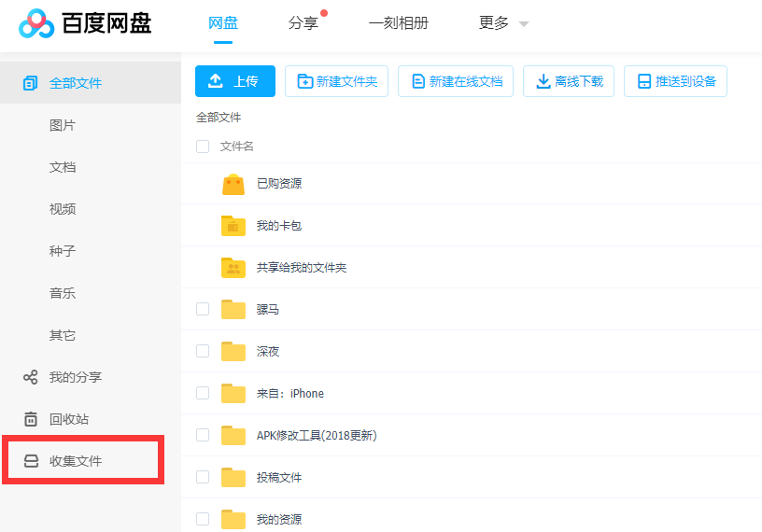Click the Baidu Netdisk logo icon

pos(36,23)
